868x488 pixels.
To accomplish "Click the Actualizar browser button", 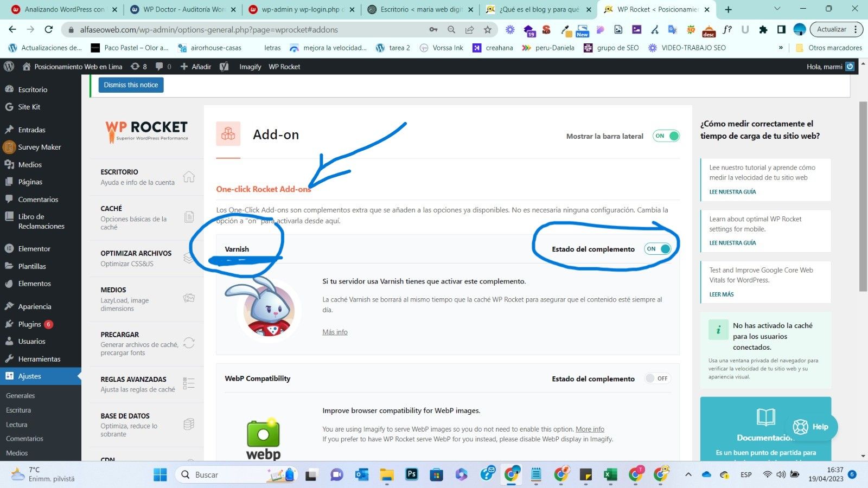I will (x=836, y=29).
